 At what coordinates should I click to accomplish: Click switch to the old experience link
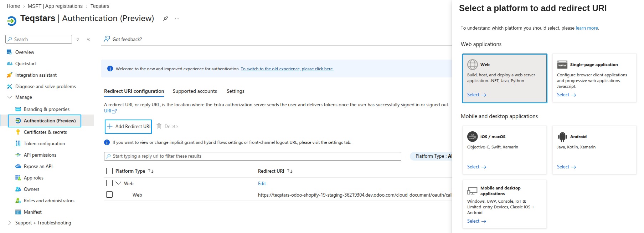tap(287, 69)
